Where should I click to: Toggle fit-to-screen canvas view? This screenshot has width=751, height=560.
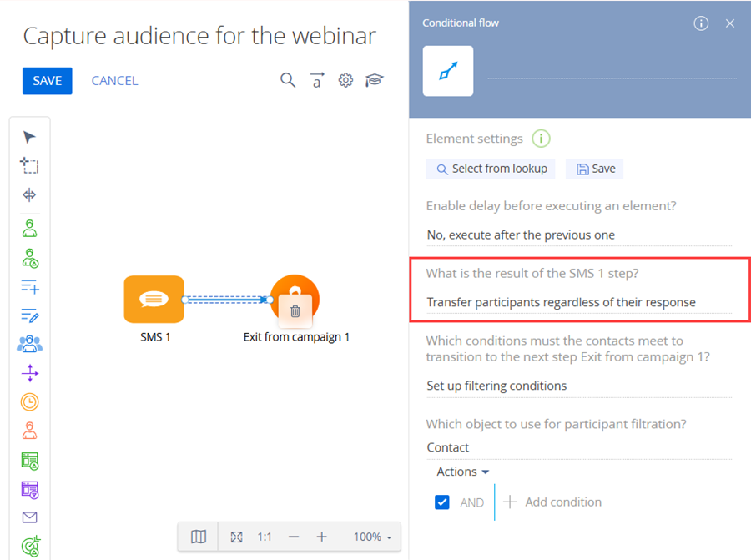tap(236, 537)
